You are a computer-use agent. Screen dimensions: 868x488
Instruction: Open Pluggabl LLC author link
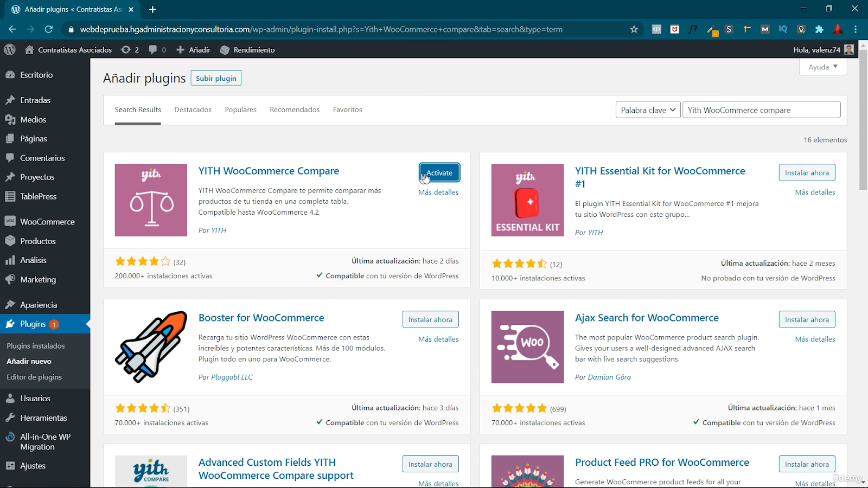click(232, 377)
